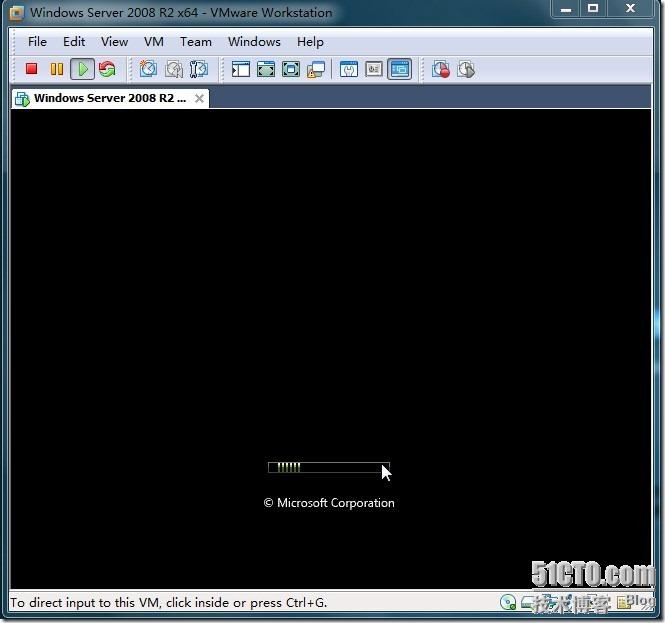This screenshot has width=665, height=623.
Task: Click the CD/DVD drive status bar icon
Action: (508, 602)
